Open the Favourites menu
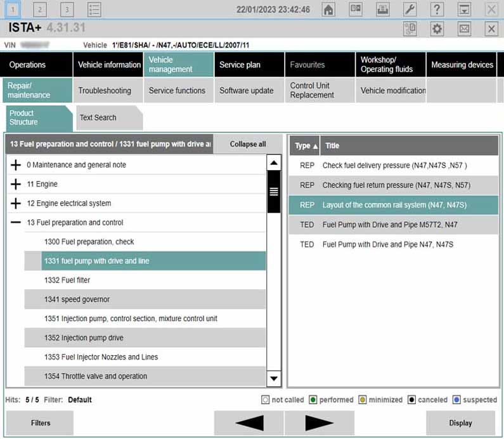The height and width of the screenshot is (439, 504). click(320, 65)
